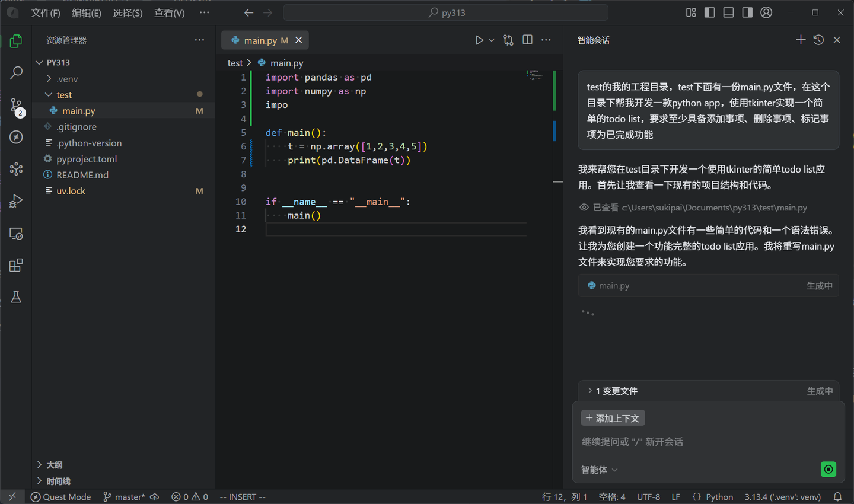The height and width of the screenshot is (504, 854).
Task: Click Quest Mode in status bar
Action: point(60,497)
